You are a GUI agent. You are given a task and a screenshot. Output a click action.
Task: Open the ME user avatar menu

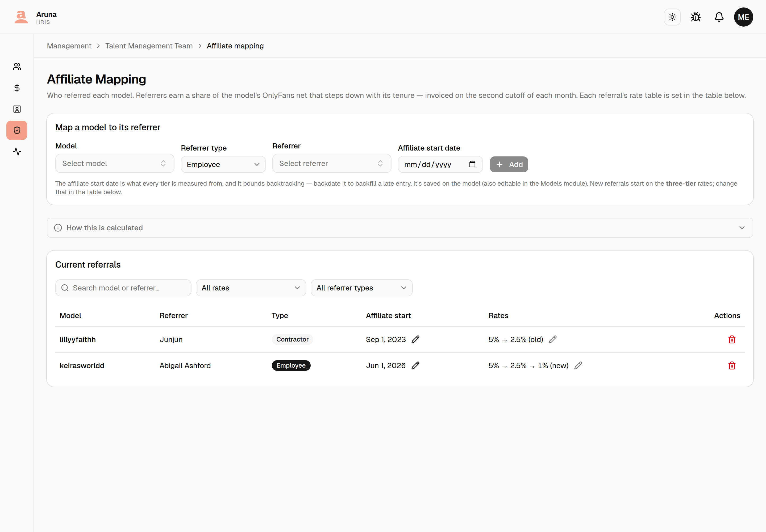click(x=743, y=17)
